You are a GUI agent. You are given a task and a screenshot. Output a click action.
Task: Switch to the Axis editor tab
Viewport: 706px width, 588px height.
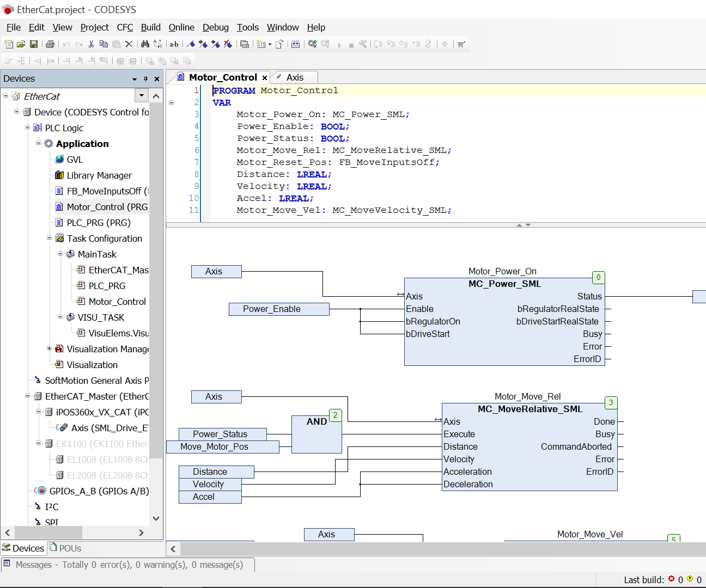coord(294,77)
